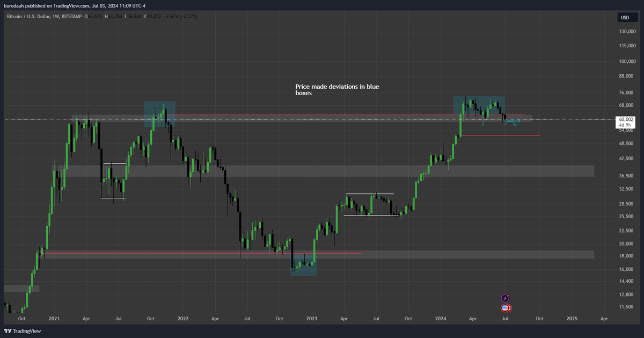Click the 25,500 price axis label
This screenshot has height=338, width=644.
[x=626, y=217]
